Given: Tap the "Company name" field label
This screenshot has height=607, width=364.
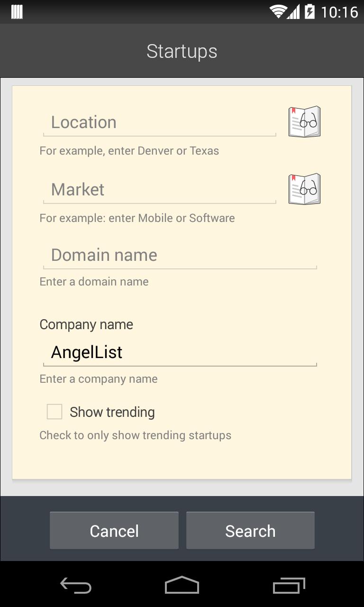Looking at the screenshot, I should pos(86,324).
